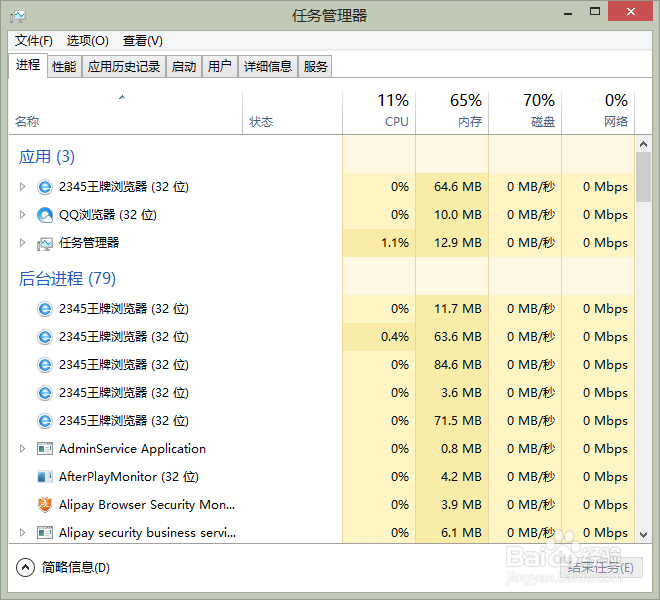Switch to the 用户 tab
Screen dimensions: 660x600
tap(220, 67)
